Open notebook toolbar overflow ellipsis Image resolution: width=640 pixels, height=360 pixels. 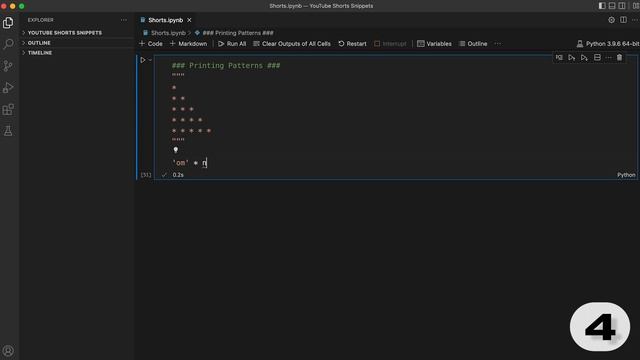click(498, 44)
